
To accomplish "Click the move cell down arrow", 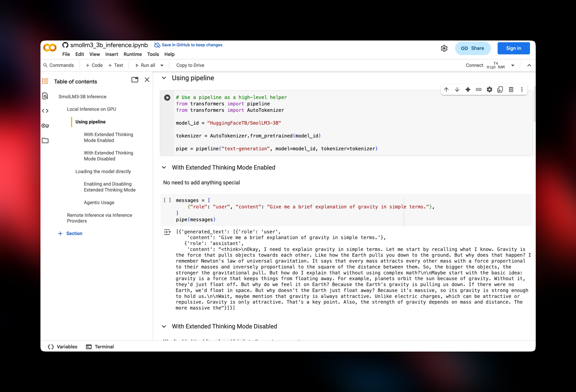I will 457,89.
